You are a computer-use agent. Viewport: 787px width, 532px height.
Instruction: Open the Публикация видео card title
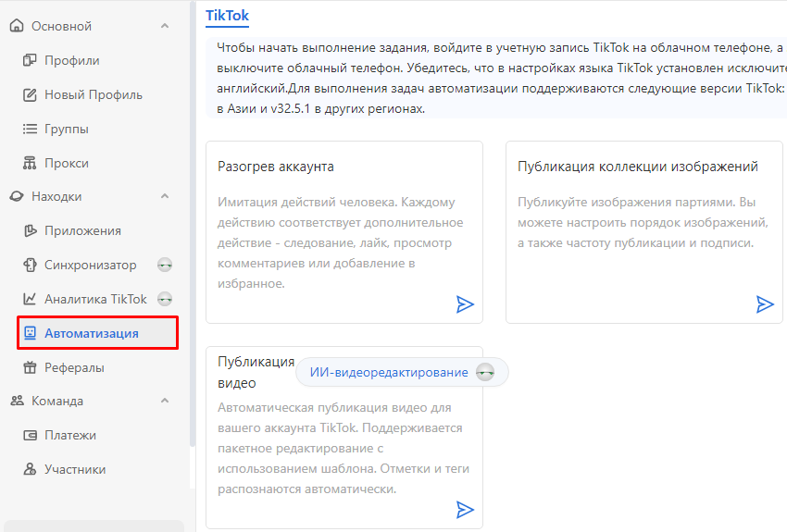256,372
